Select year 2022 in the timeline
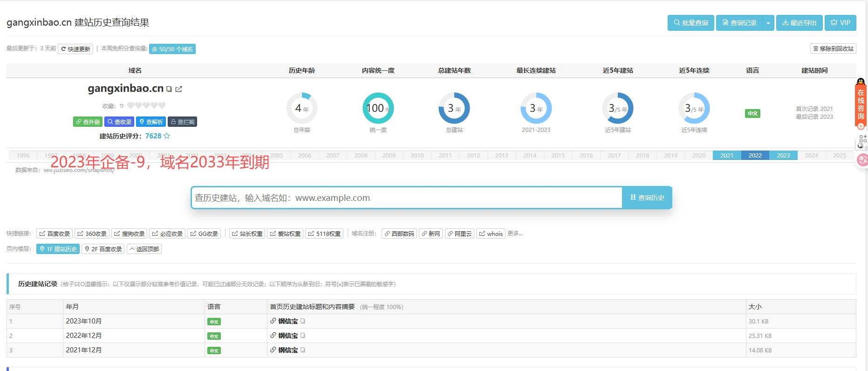This screenshot has height=371, width=868. (x=755, y=156)
